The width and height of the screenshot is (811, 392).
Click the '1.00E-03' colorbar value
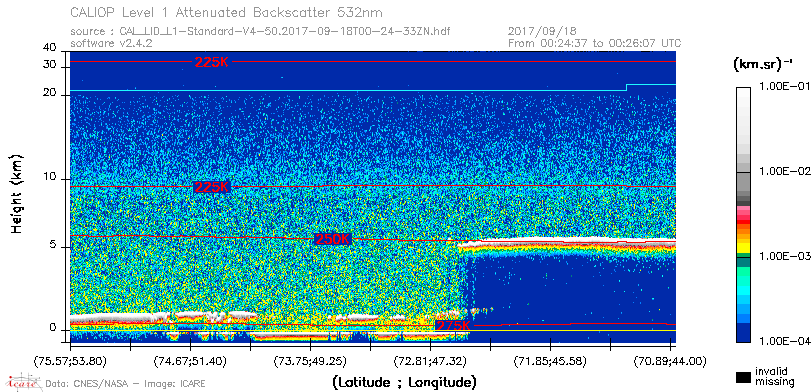coord(784,257)
